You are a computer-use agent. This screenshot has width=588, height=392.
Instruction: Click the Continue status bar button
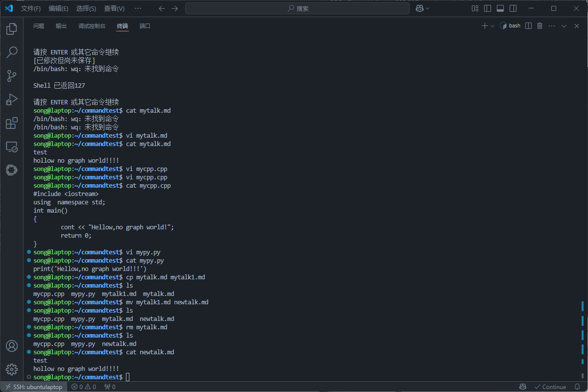550,387
